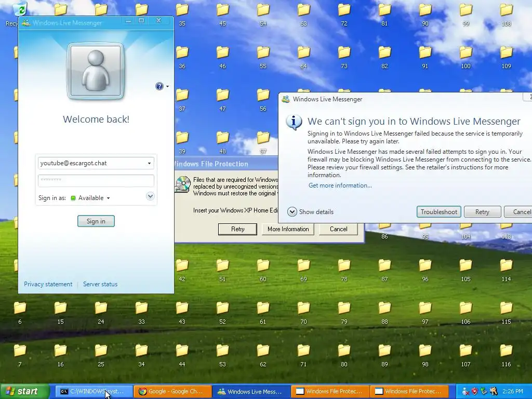Select desktop folder 73

pos(344,57)
